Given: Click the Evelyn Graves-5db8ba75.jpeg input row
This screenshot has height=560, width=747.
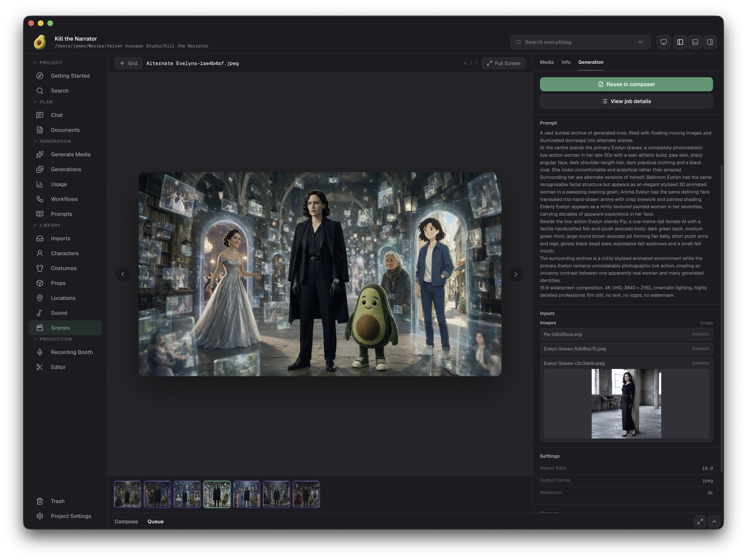Looking at the screenshot, I should pos(626,349).
